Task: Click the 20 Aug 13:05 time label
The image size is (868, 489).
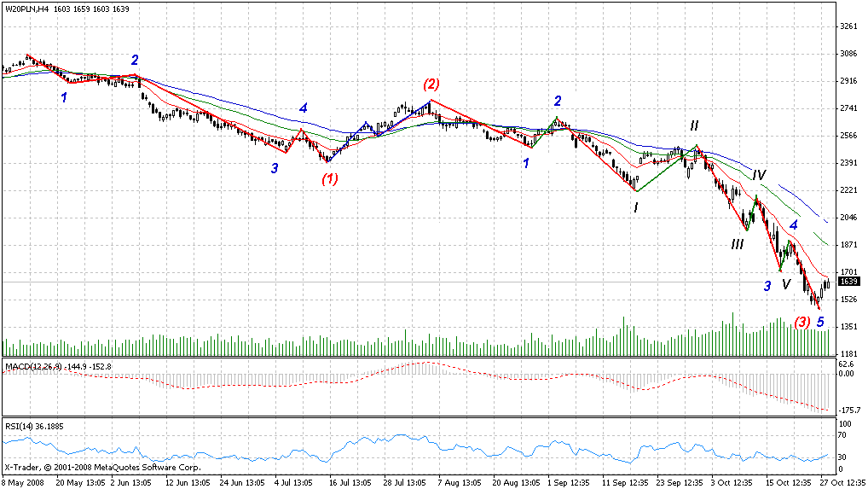Action: click(x=517, y=482)
